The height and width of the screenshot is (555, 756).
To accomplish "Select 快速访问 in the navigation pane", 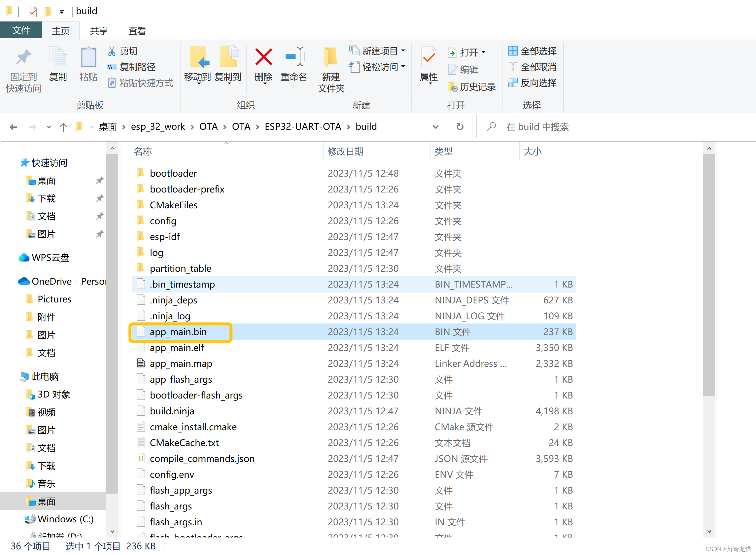I will click(x=44, y=163).
